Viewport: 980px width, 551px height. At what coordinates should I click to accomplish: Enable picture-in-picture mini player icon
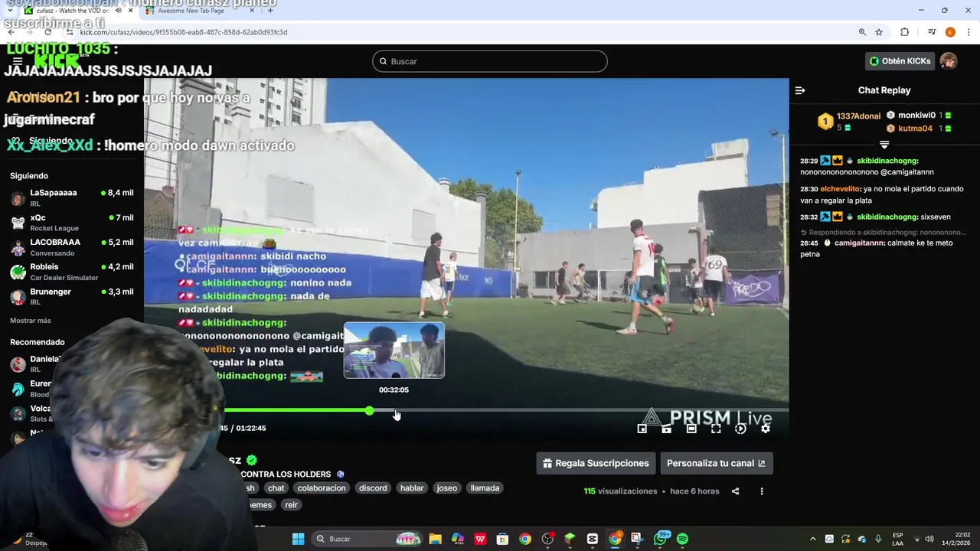(642, 429)
